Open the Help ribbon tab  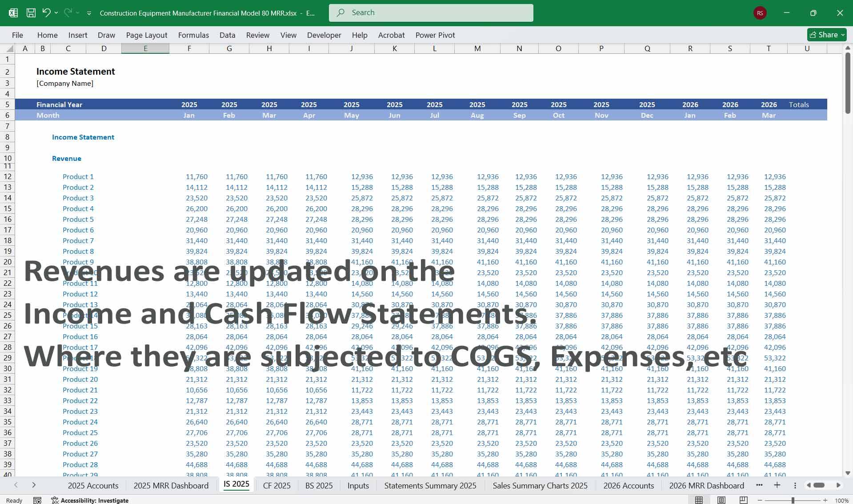[360, 35]
